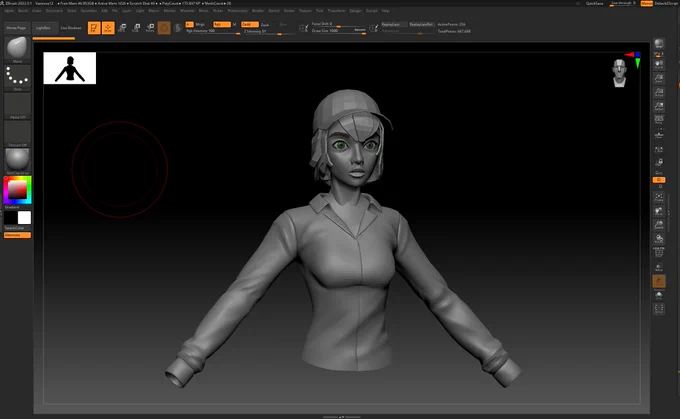Click the head camera navigator on canvas

619,73
